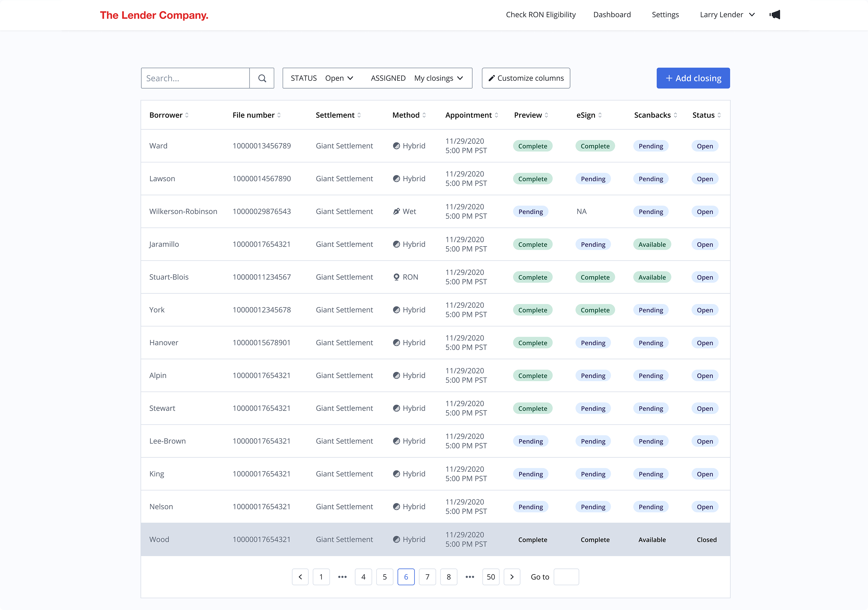
Task: Open Dashboard from the top navigation
Action: 612,15
